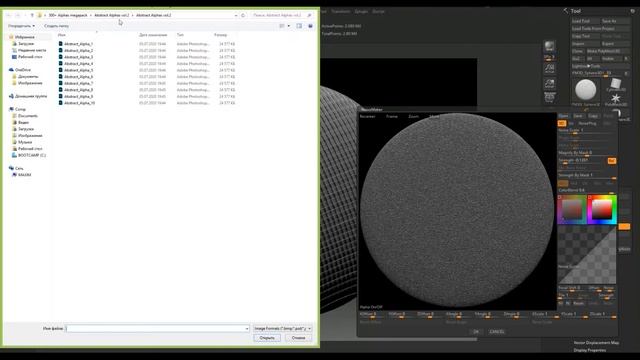Click the help icon in file dialog toolbar
Screen dimensions: 640x360
[310, 26]
